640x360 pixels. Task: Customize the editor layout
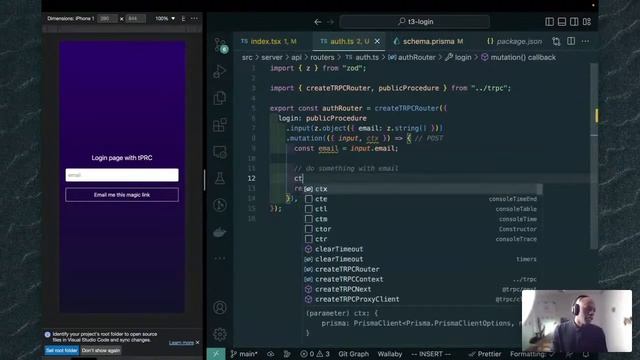point(587,22)
